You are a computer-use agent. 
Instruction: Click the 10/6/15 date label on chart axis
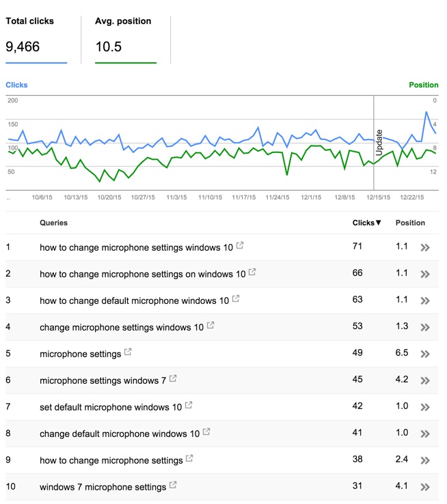42,197
